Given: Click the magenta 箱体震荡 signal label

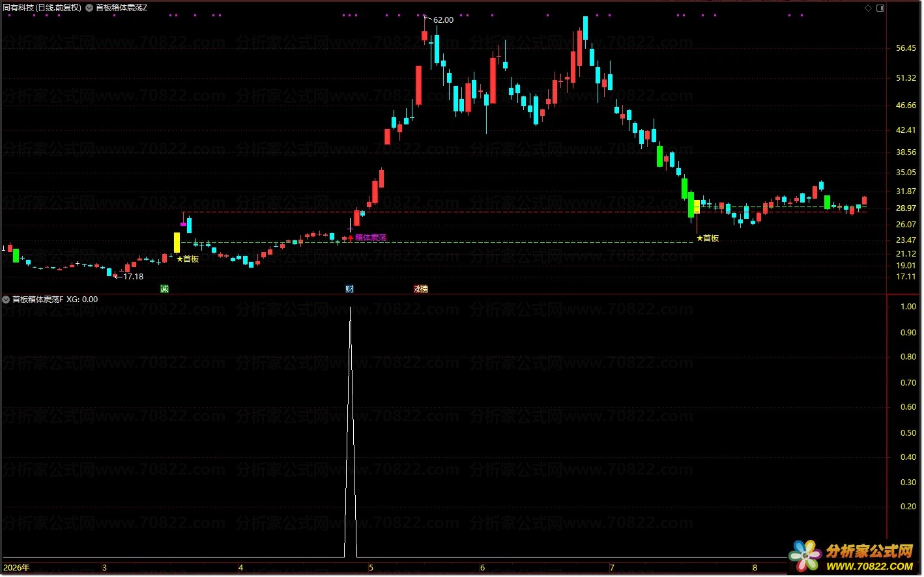Looking at the screenshot, I should point(371,238).
